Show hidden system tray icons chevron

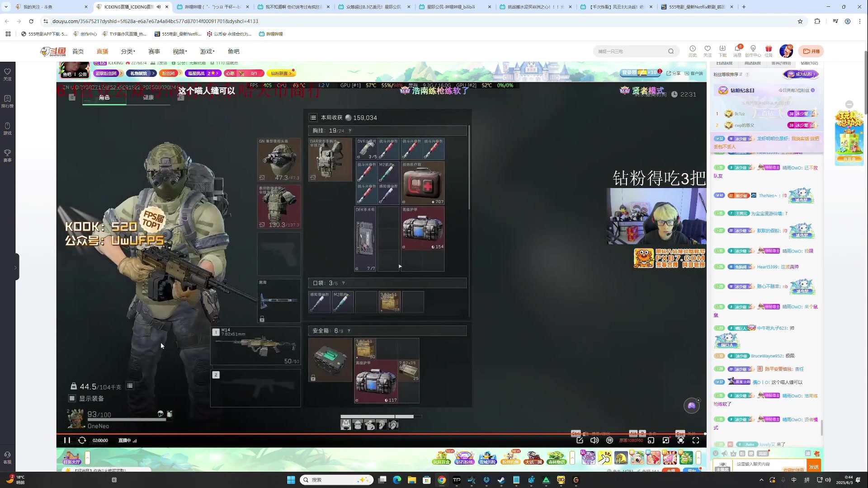coord(761,480)
